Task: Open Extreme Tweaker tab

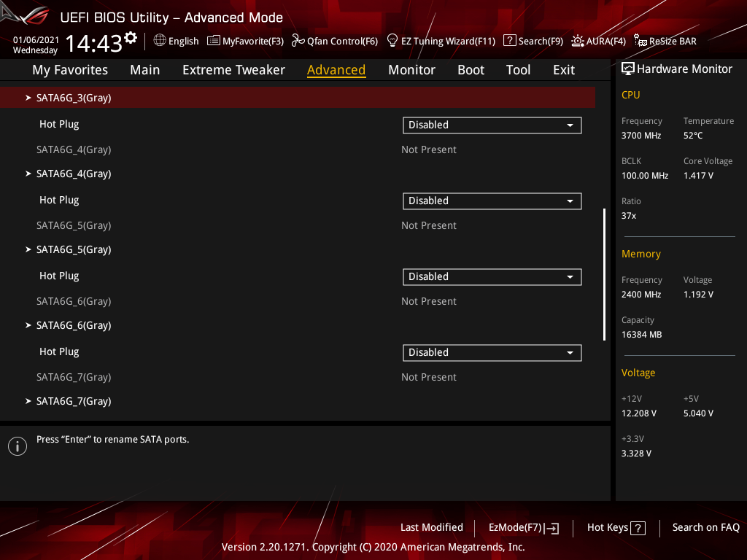Action: [233, 70]
